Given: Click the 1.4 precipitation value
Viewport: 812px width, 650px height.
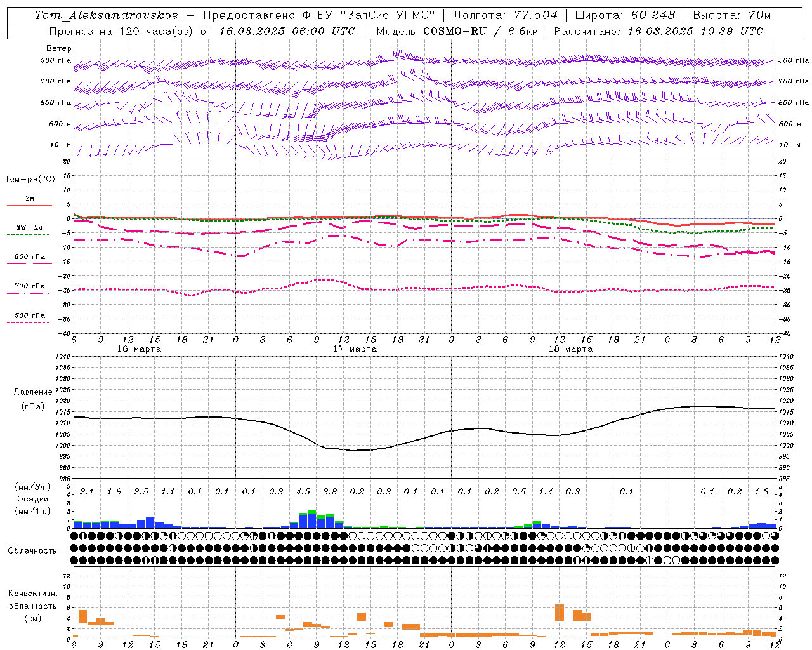Looking at the screenshot, I should click(546, 491).
